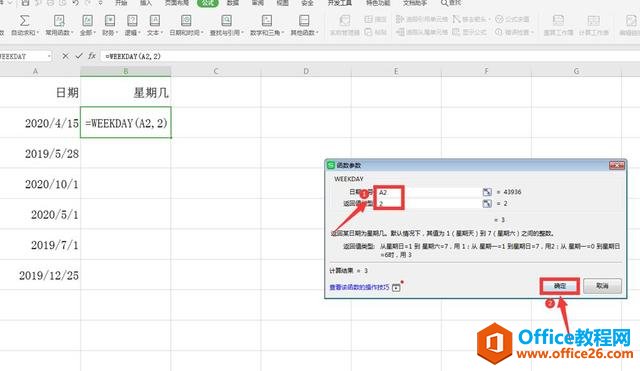Image resolution: width=640 pixels, height=371 pixels.
Task: Select the 星期几 header cell
Action: [126, 92]
